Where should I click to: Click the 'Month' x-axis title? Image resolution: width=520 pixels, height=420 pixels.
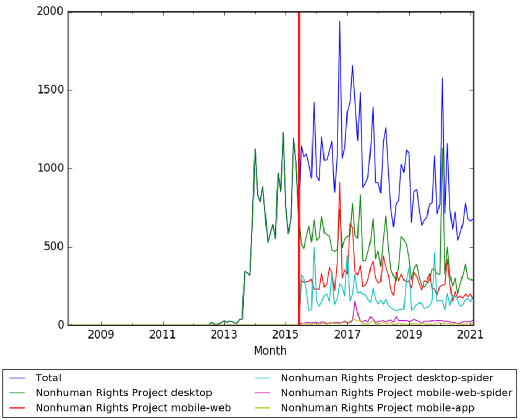(x=270, y=351)
